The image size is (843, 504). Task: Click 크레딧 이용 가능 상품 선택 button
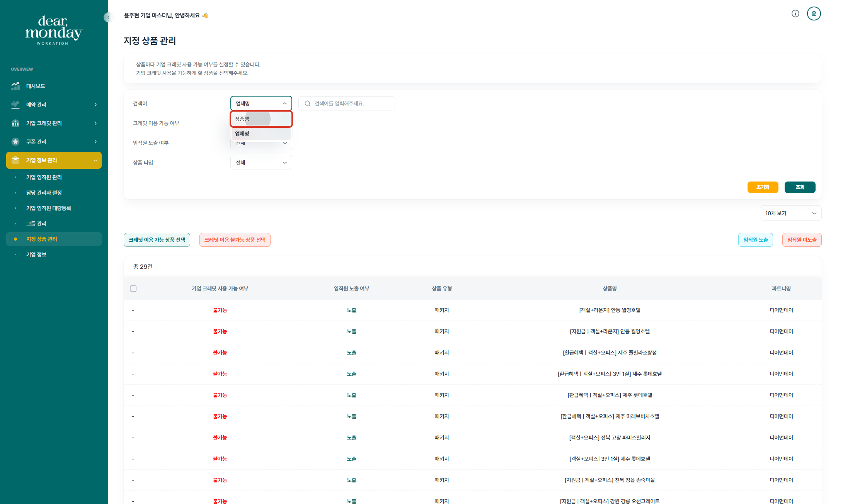click(x=157, y=240)
